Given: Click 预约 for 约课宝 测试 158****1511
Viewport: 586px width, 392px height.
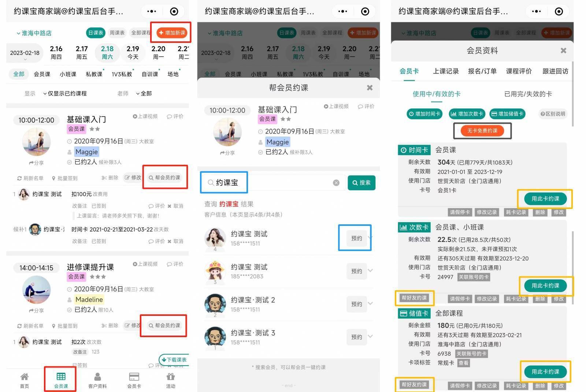Looking at the screenshot, I should tap(356, 238).
